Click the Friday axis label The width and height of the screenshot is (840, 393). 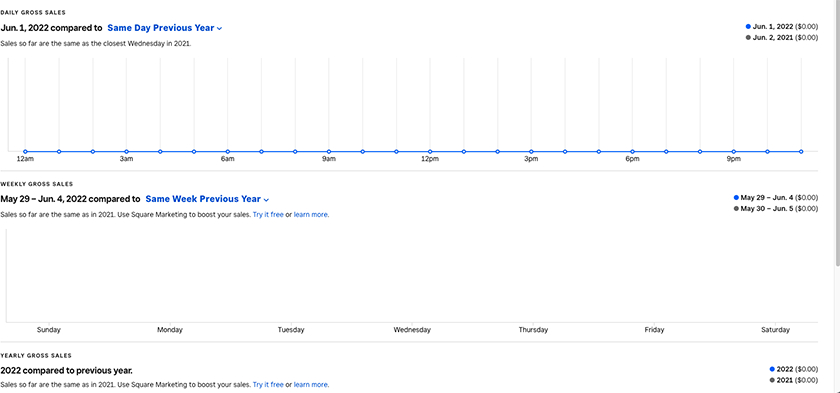[655, 330]
